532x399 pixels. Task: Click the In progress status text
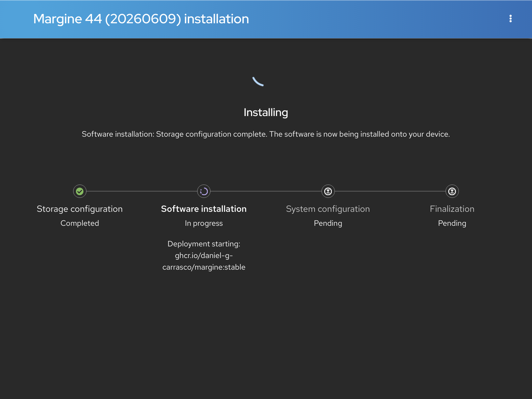pos(204,223)
